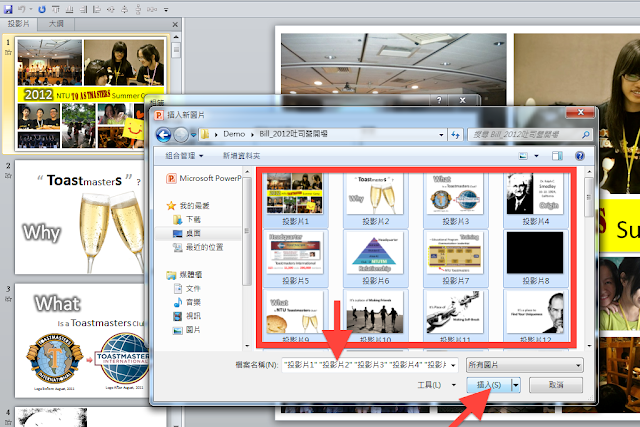This screenshot has height=427, width=640.
Task: Select file thumbnail 投影片2
Action: [376, 199]
